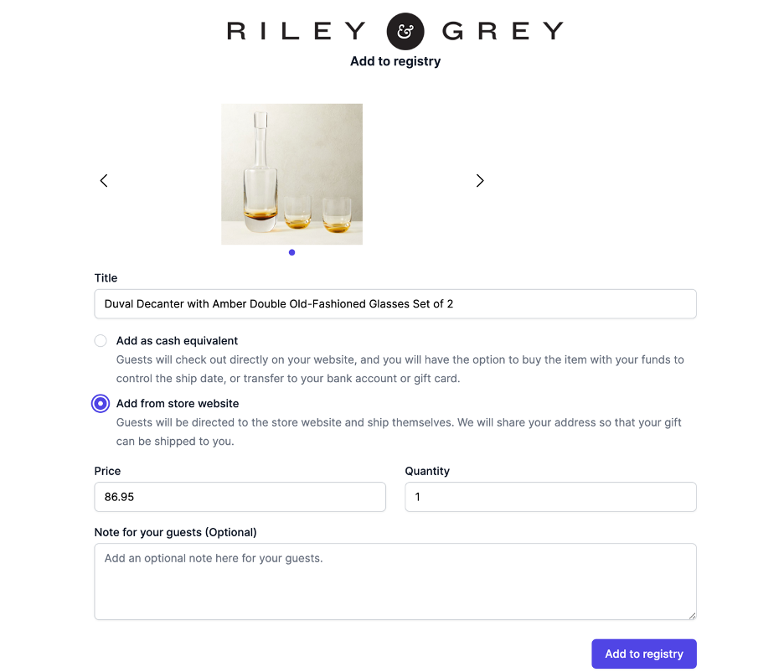Screen dimensions: 784x672
Task: Click the Add to registry header label
Action: [395, 60]
